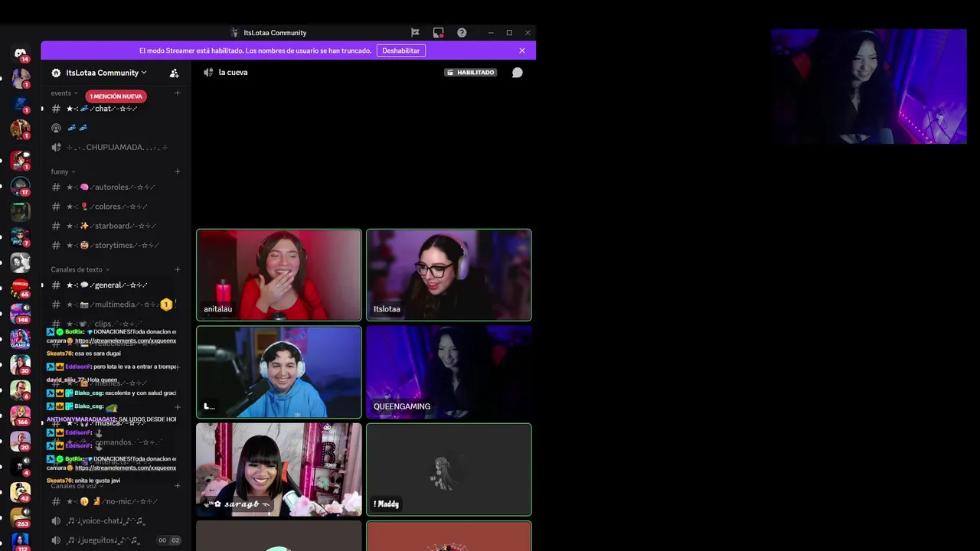Open the invite people icon beside server name

tap(175, 73)
